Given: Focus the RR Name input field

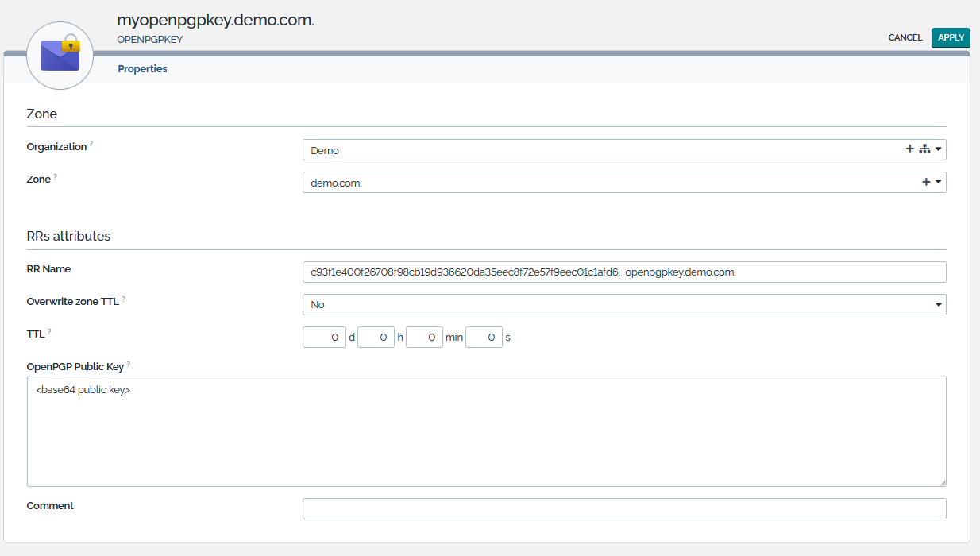Looking at the screenshot, I should coord(623,272).
